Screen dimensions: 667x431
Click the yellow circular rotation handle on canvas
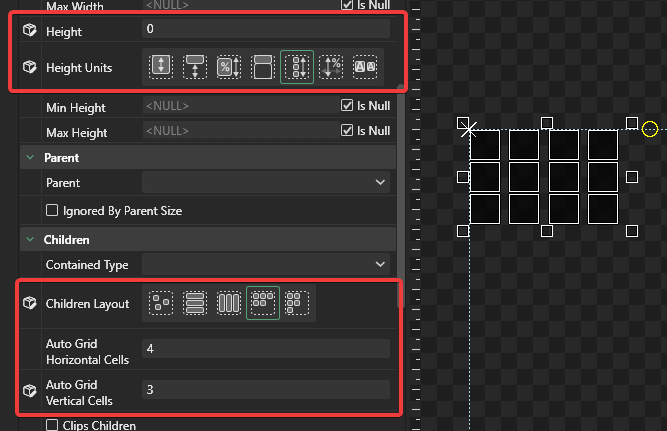[650, 129]
